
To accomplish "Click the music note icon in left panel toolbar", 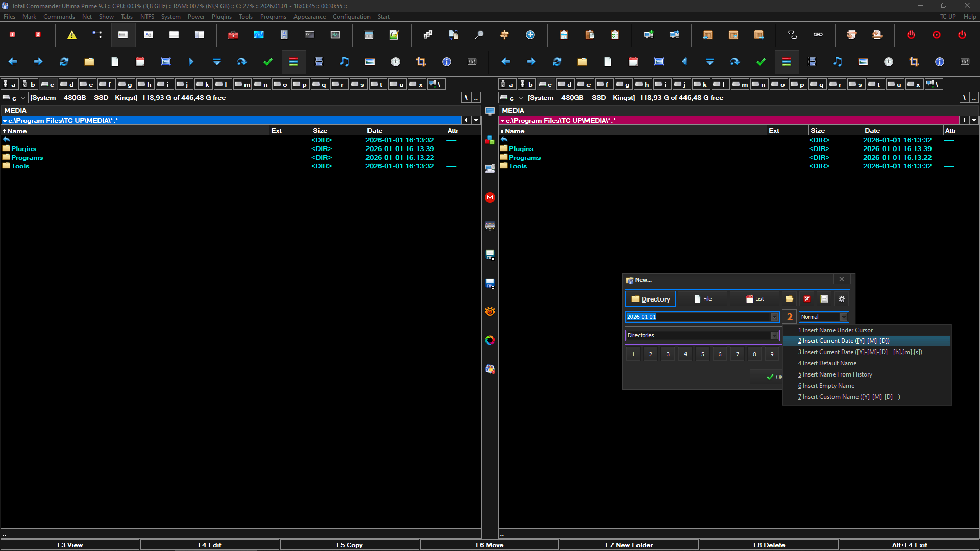I will pyautogui.click(x=345, y=62).
